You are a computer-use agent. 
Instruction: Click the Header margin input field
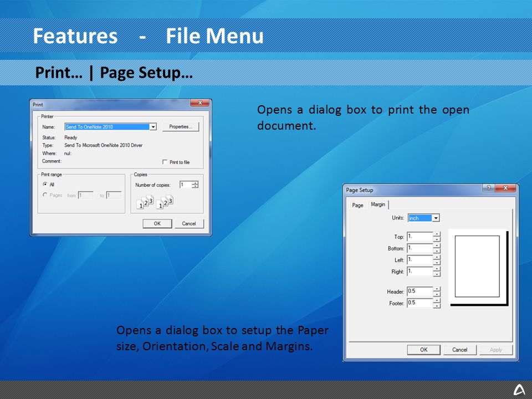tap(420, 291)
